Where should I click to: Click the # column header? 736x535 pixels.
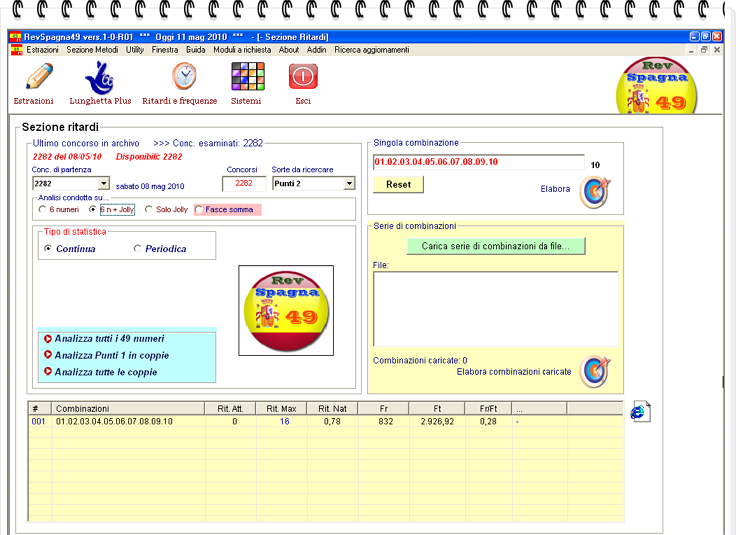click(x=40, y=409)
